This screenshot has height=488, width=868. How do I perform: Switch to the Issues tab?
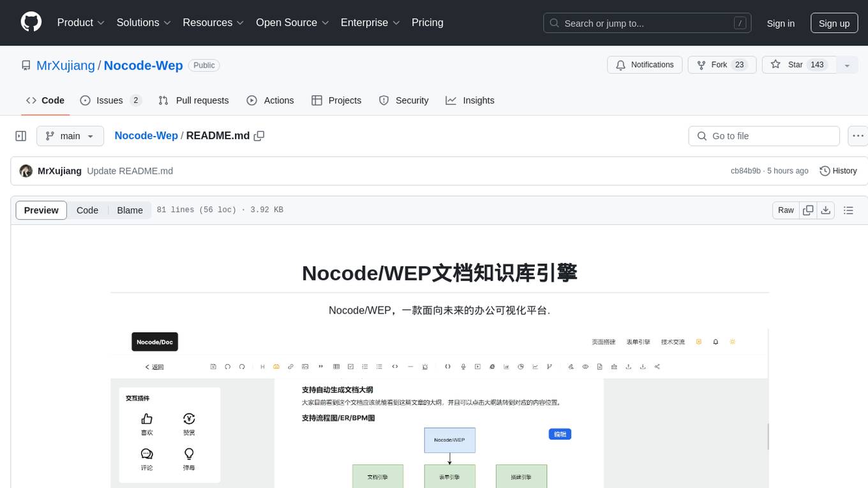(x=110, y=100)
